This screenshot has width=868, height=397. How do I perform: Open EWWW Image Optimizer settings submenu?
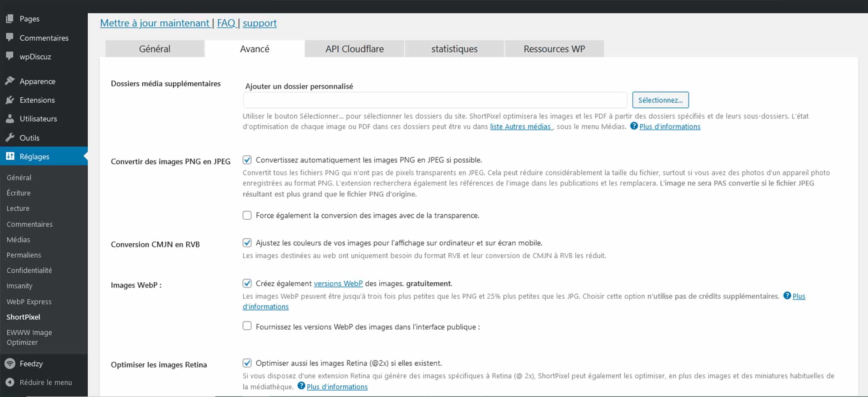pyautogui.click(x=29, y=337)
